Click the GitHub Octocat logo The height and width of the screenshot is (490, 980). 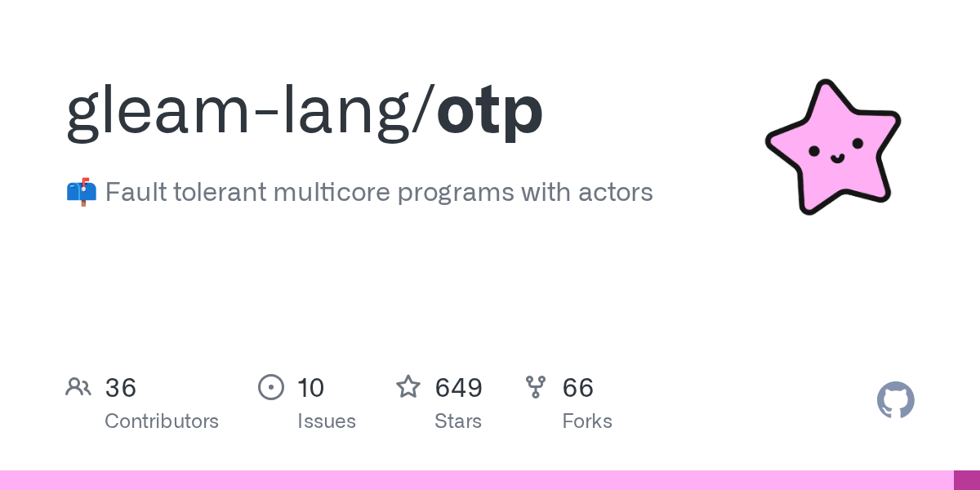pos(895,400)
